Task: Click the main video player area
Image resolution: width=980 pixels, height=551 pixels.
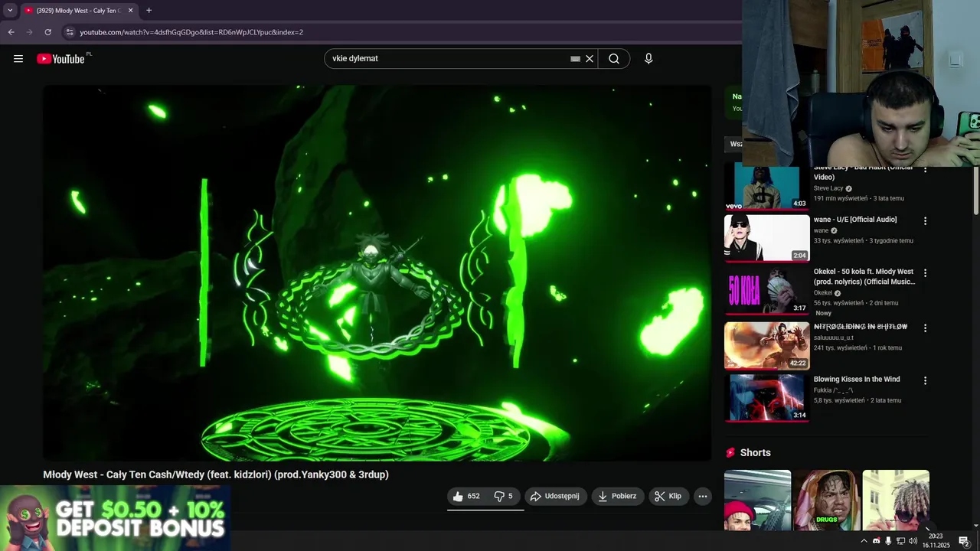Action: tap(377, 272)
